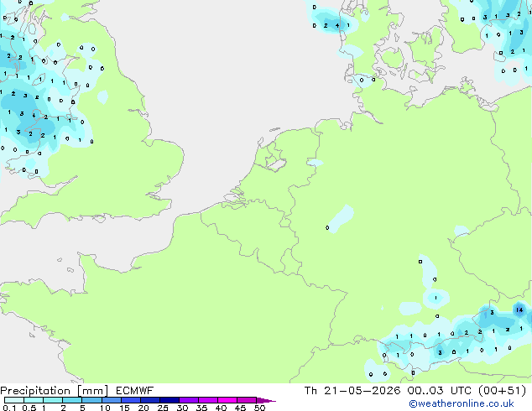Click the '20' legend scale label
The width and height of the screenshot is (532, 411).
click(x=143, y=408)
